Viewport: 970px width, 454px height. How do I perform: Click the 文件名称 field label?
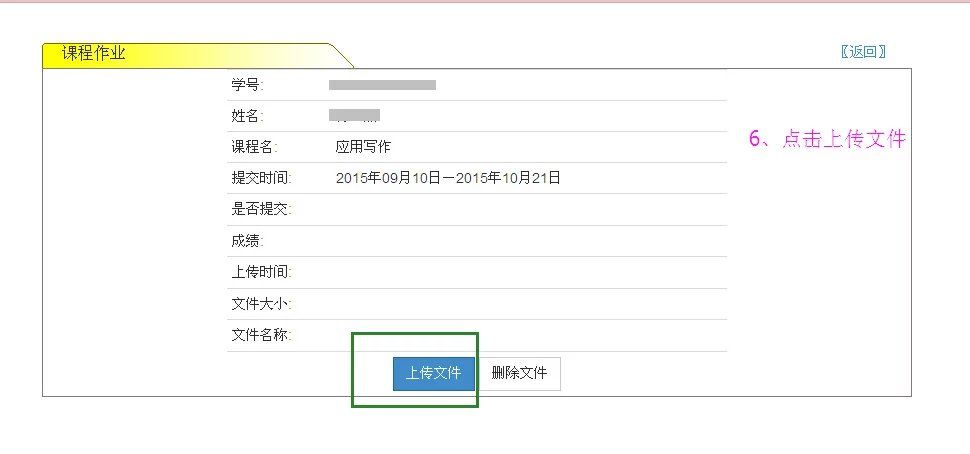click(261, 335)
